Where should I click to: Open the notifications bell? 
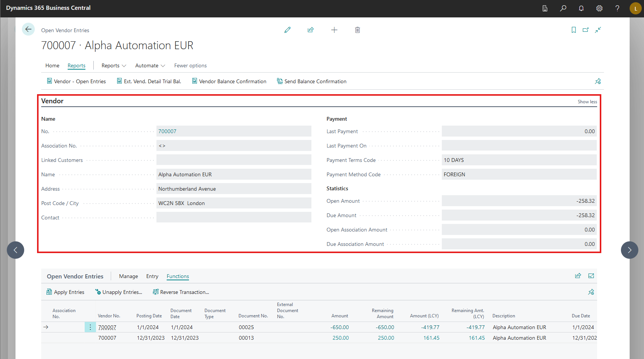pyautogui.click(x=581, y=8)
